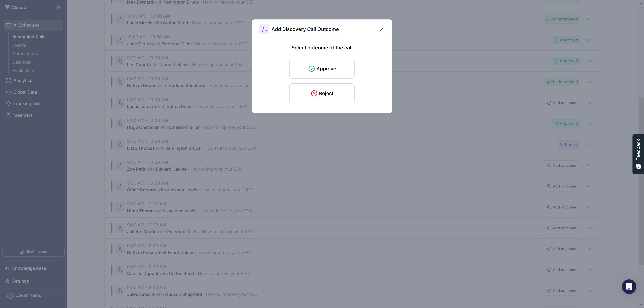Select Events in AI Scheduler submenu
The width and height of the screenshot is (644, 308).
19,45
